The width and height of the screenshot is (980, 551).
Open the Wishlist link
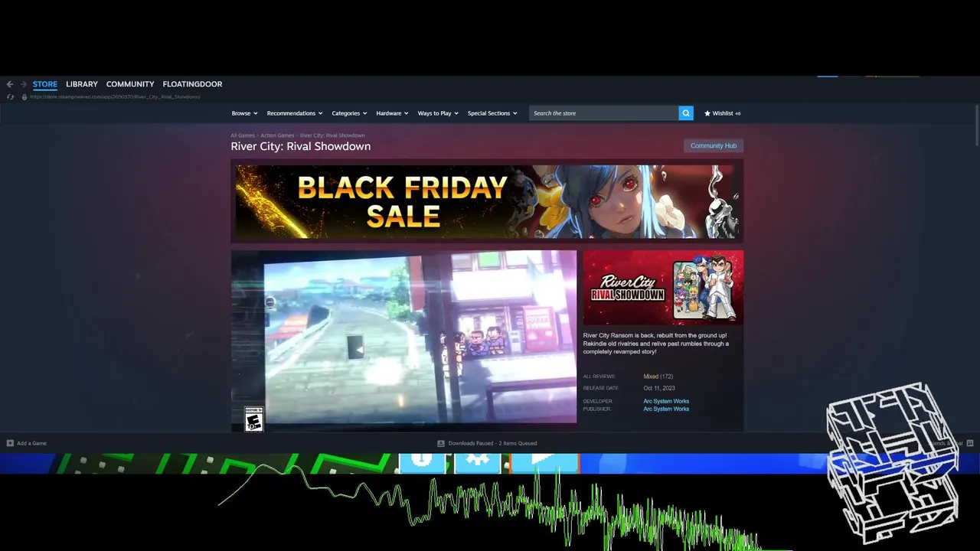click(722, 113)
